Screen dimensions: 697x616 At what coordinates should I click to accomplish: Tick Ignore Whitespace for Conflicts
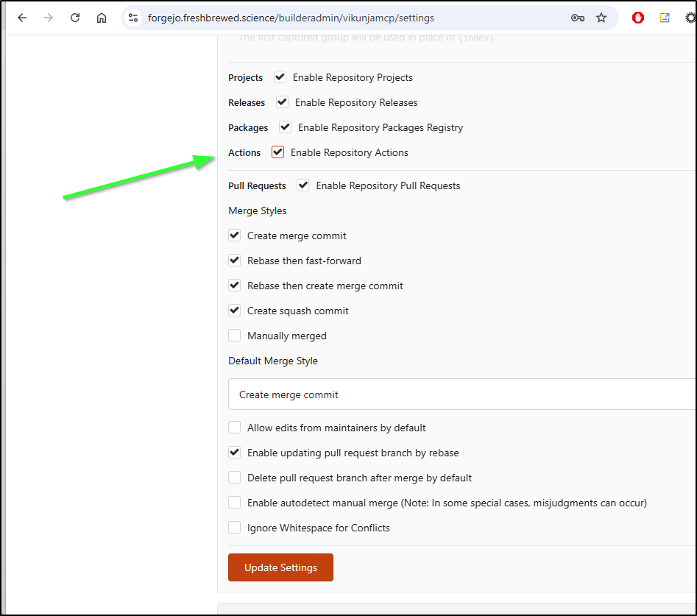(x=235, y=528)
